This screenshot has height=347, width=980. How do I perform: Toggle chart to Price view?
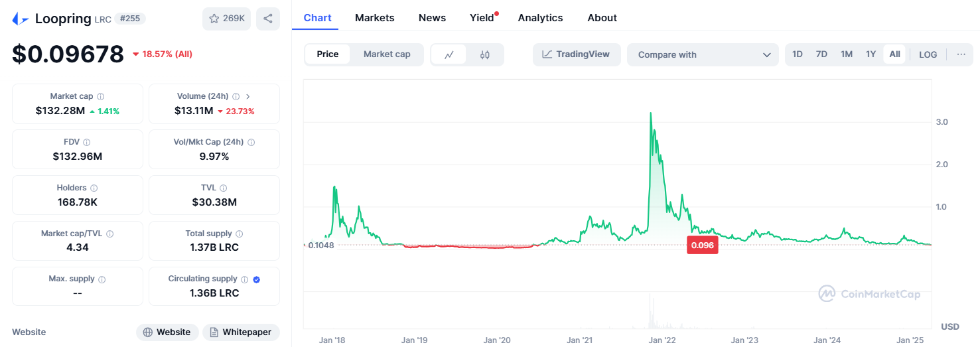(328, 54)
